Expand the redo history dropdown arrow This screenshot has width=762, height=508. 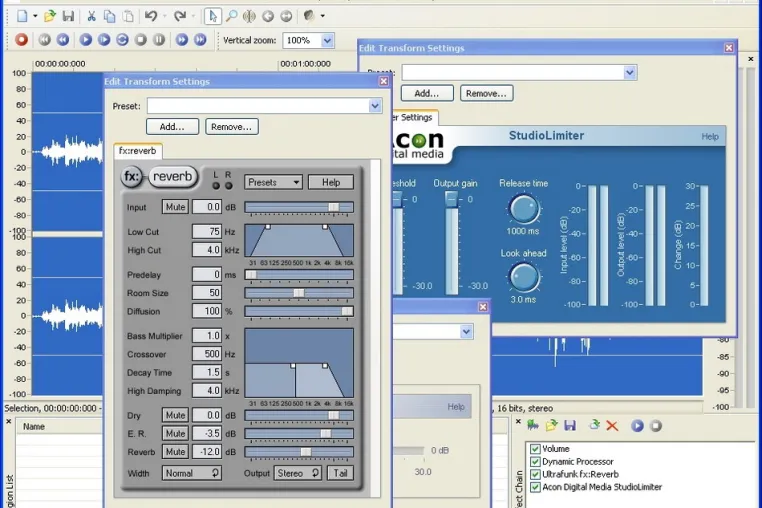coord(193,16)
